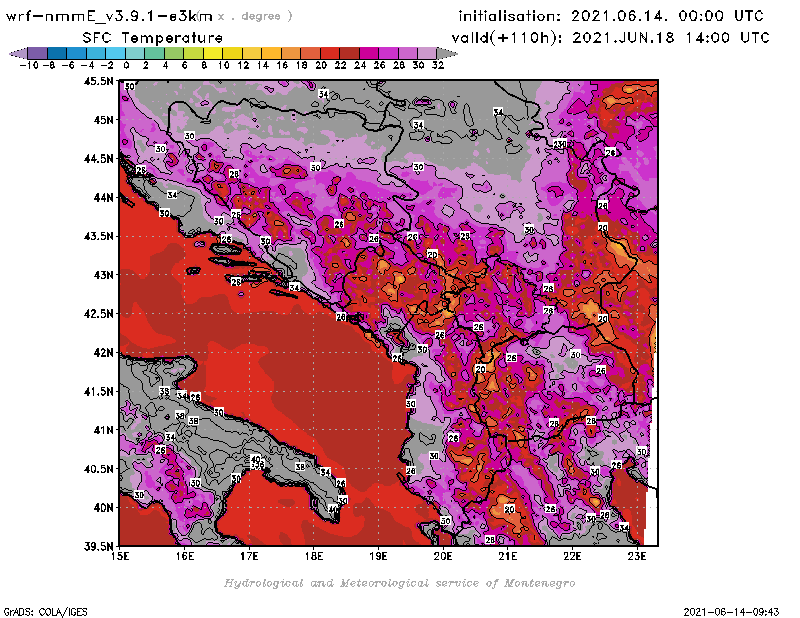Click the 40.5N latitude label

(x=98, y=469)
